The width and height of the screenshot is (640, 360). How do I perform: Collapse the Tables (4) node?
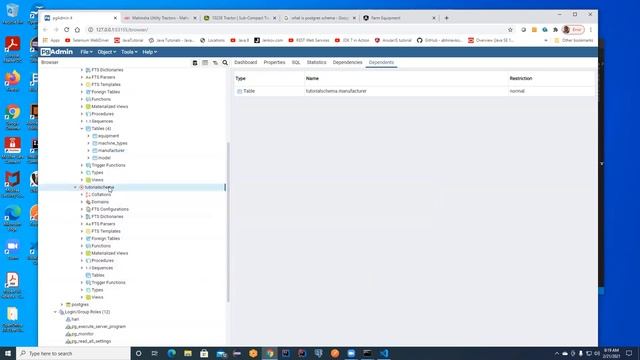[82, 129]
